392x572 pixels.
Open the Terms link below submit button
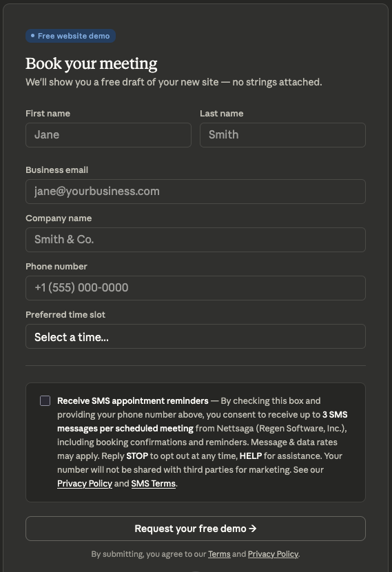[x=219, y=554]
